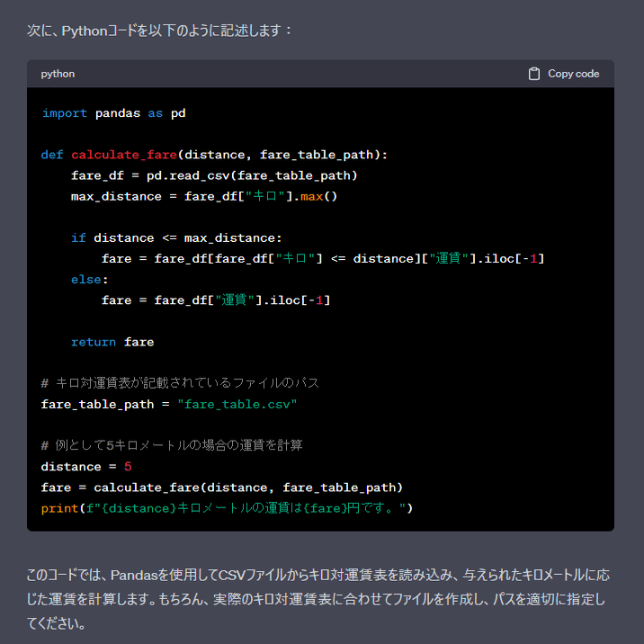Click the 'pd.read_csv(fare_table_path)' line
Image resolution: width=644 pixels, height=644 pixels.
coord(214,175)
